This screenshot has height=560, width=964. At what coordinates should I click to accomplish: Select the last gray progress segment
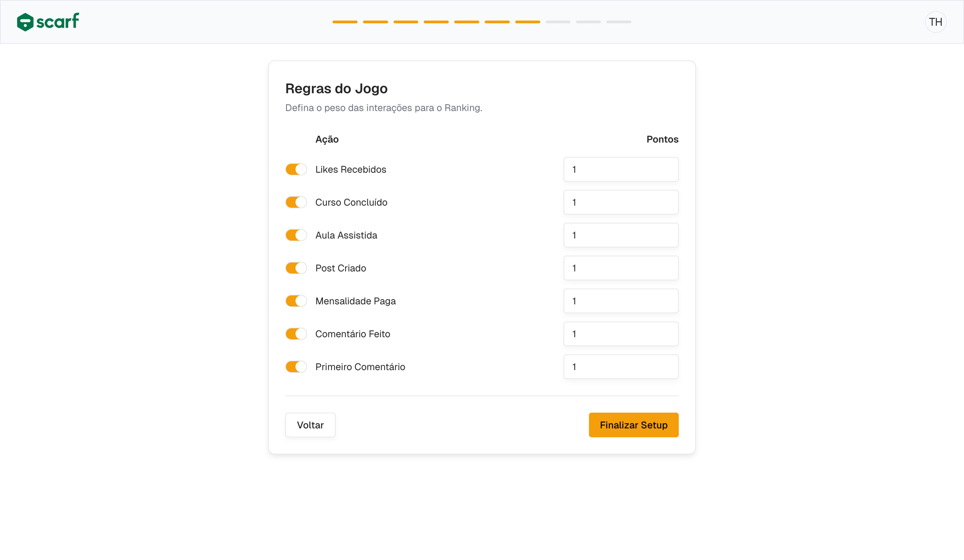pyautogui.click(x=618, y=22)
